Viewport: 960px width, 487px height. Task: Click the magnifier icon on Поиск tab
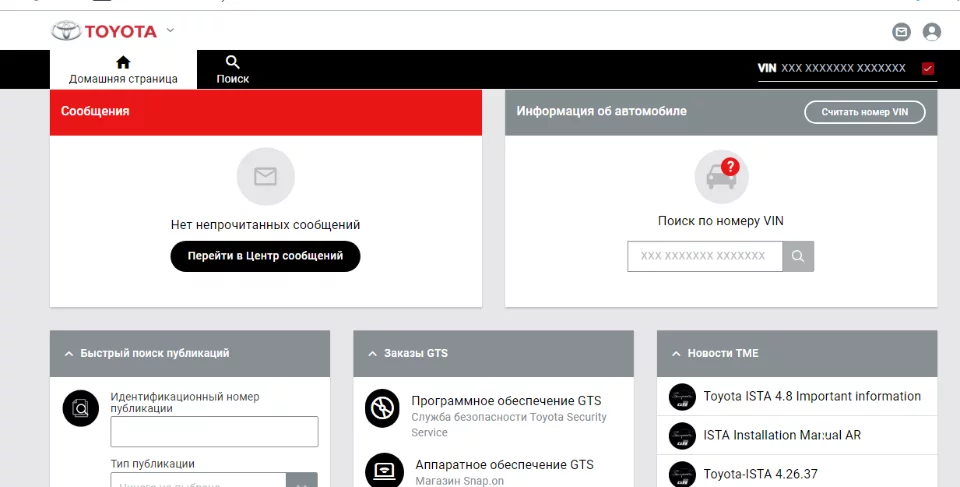[x=233, y=62]
